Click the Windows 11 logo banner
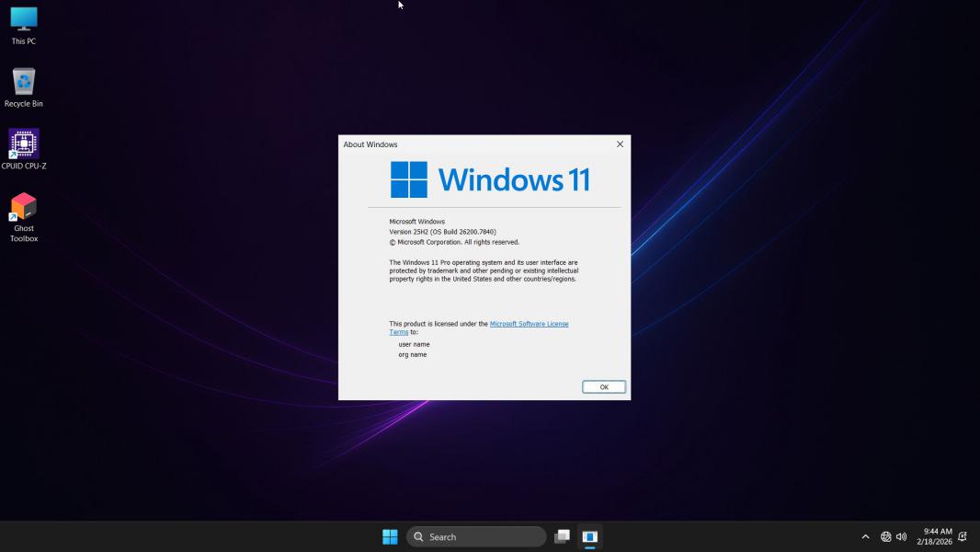Viewport: 980px width, 552px height. point(490,179)
